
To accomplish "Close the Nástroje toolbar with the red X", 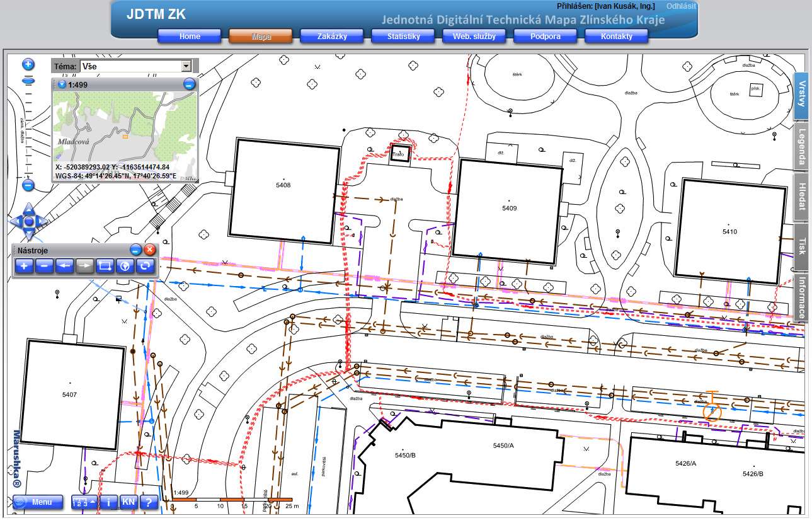I will coord(149,250).
